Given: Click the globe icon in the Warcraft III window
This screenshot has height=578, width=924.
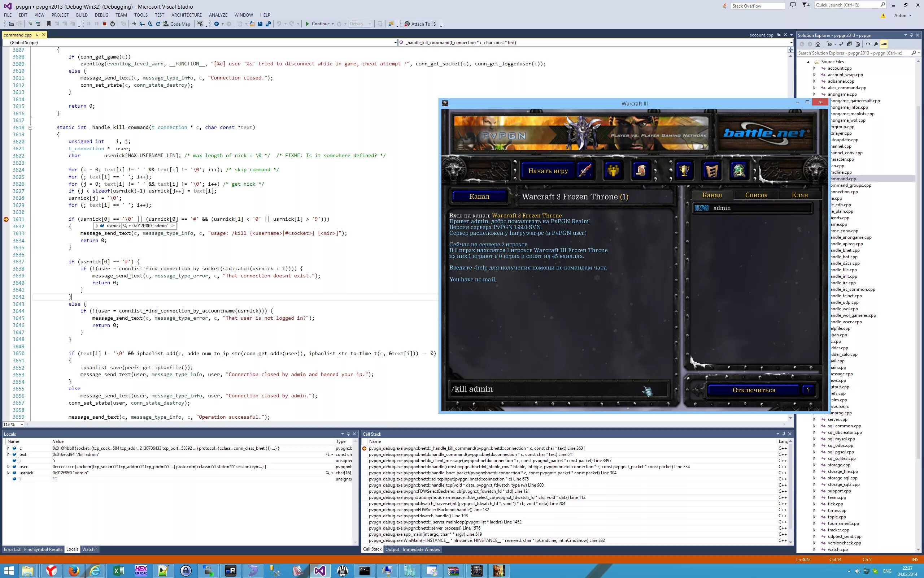Looking at the screenshot, I should coord(739,171).
